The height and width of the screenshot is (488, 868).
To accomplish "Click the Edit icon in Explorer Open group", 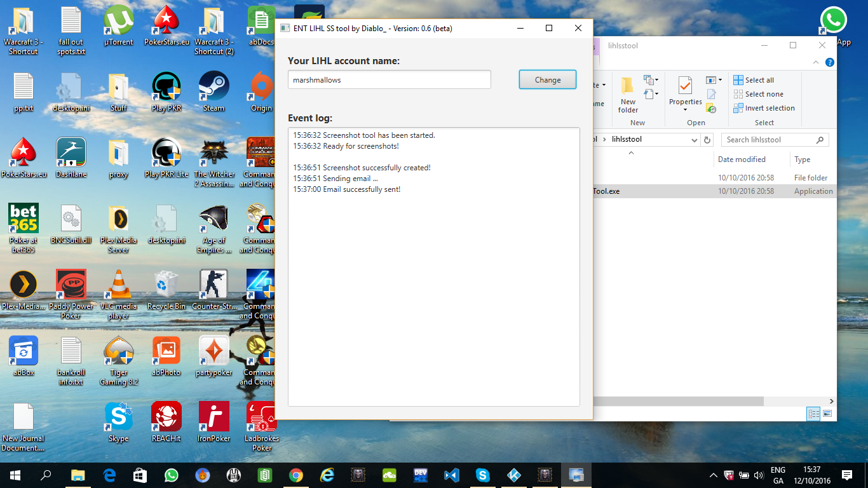I will [x=711, y=94].
